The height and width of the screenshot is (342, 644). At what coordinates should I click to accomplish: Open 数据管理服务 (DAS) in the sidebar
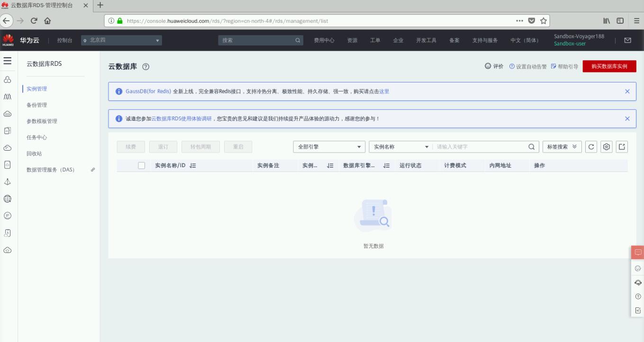[51, 170]
